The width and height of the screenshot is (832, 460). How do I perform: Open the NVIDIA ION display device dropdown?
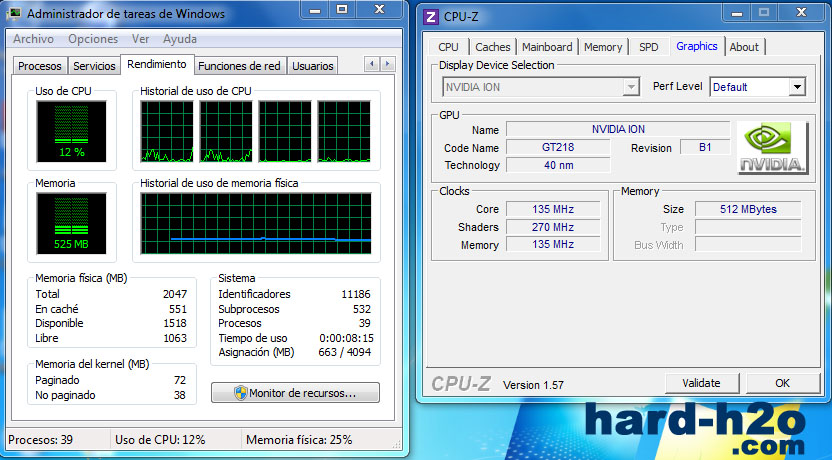[x=631, y=87]
